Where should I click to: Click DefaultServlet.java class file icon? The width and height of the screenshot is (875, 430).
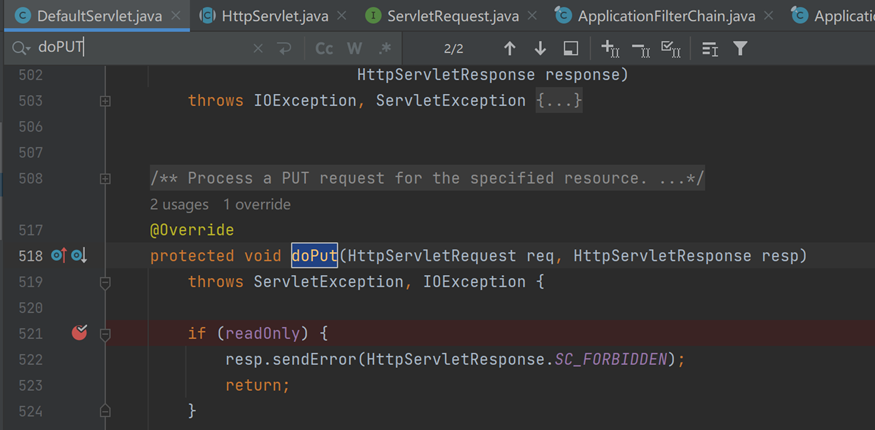24,16
